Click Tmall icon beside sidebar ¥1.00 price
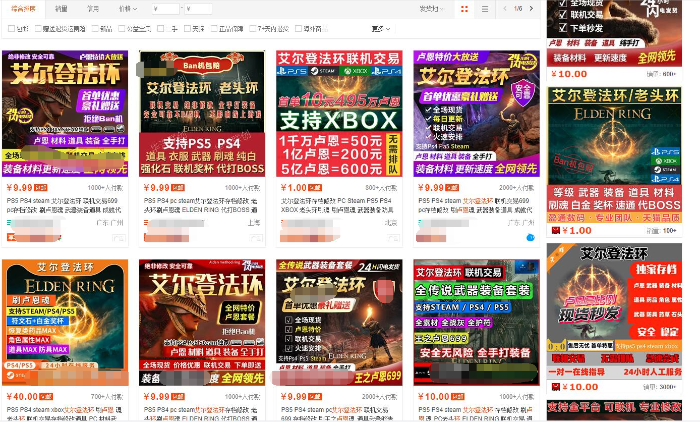 pos(556,230)
